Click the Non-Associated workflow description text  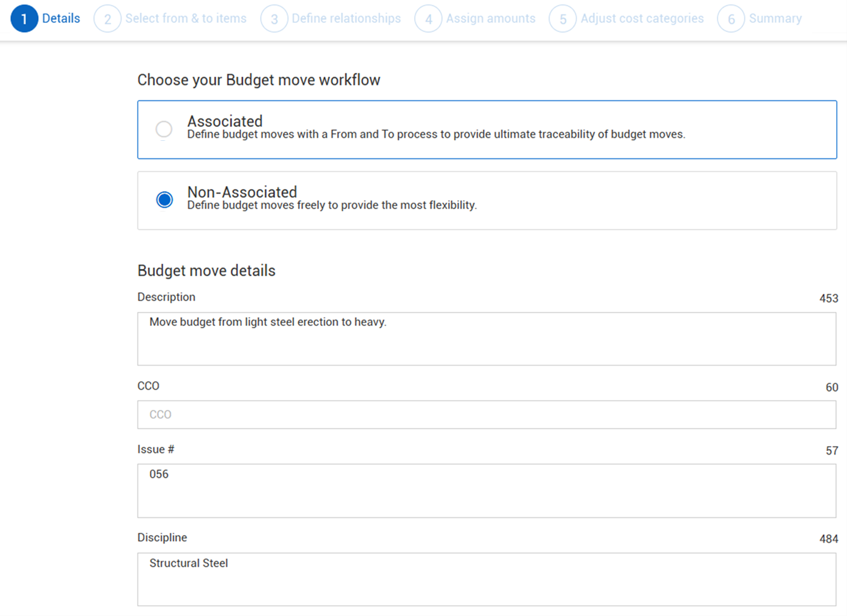click(x=332, y=206)
